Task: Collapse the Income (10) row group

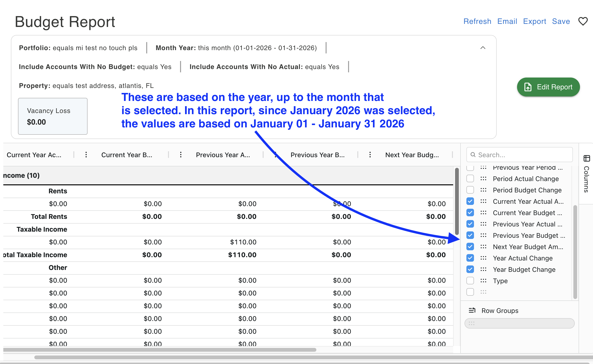Action: 21,175
